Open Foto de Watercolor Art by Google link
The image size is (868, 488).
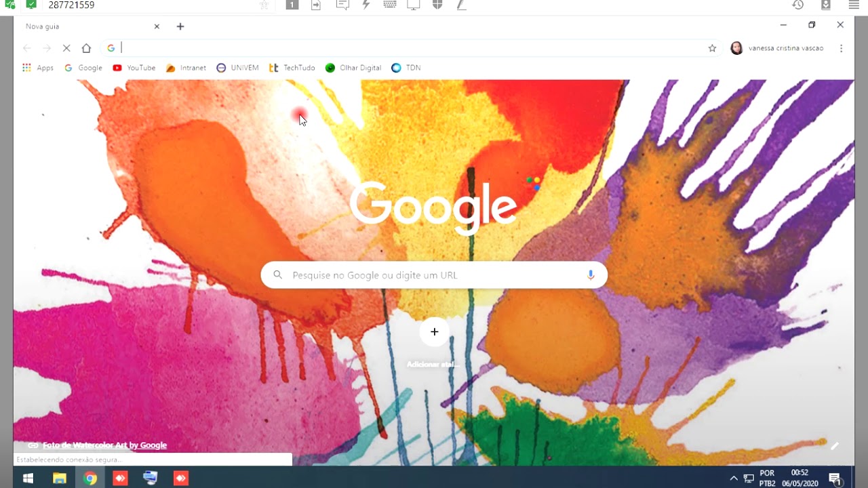pyautogui.click(x=104, y=445)
